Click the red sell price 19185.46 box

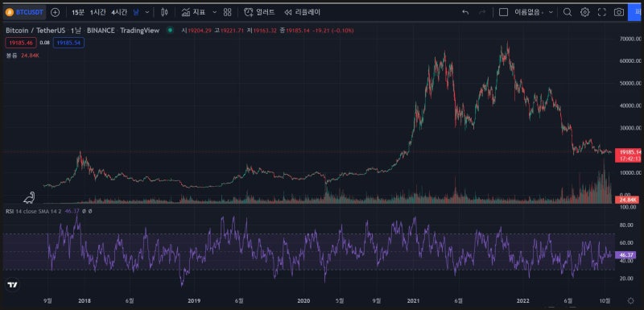click(22, 43)
